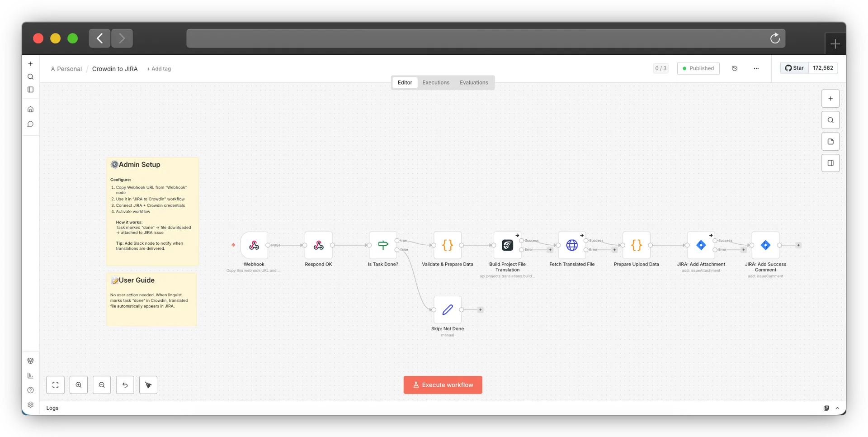Star the workflow on GitHub
868x437 pixels.
click(x=794, y=68)
